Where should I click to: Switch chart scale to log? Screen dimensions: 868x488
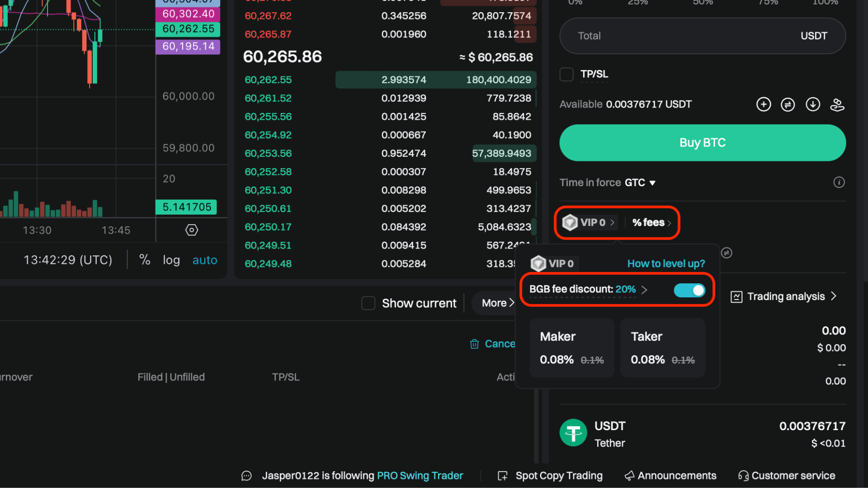[x=171, y=260]
